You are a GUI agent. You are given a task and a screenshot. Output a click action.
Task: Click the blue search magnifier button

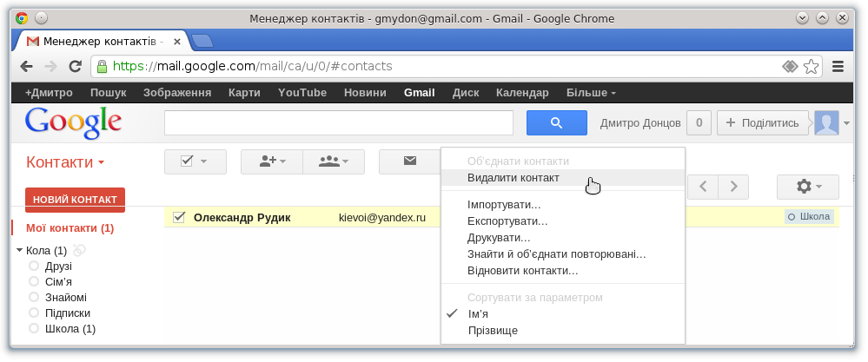pos(556,122)
